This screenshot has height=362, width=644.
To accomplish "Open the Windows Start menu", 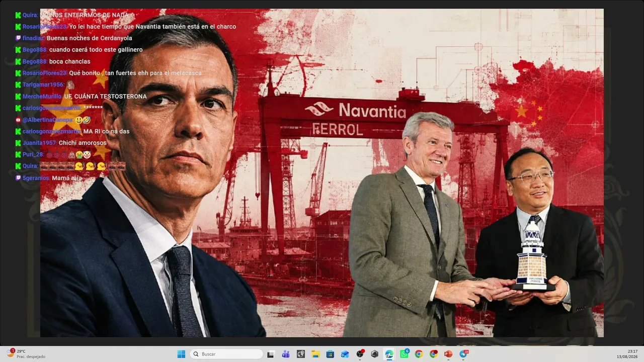I will [181, 354].
